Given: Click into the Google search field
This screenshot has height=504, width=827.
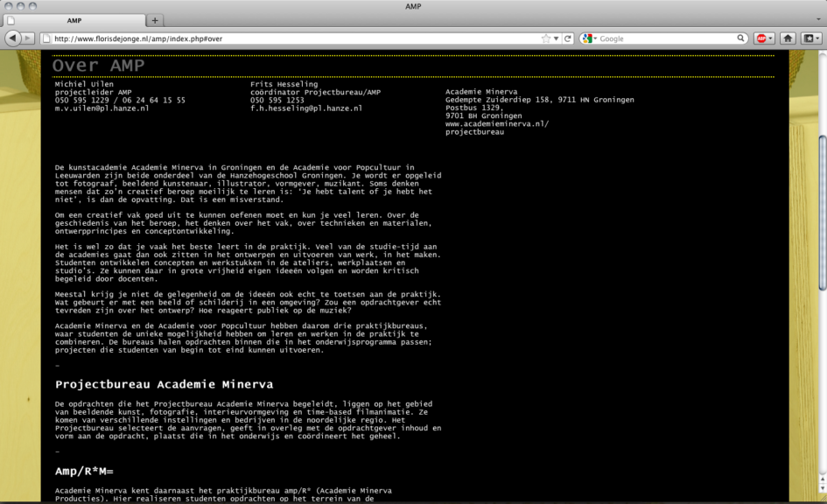Looking at the screenshot, I should [x=667, y=38].
